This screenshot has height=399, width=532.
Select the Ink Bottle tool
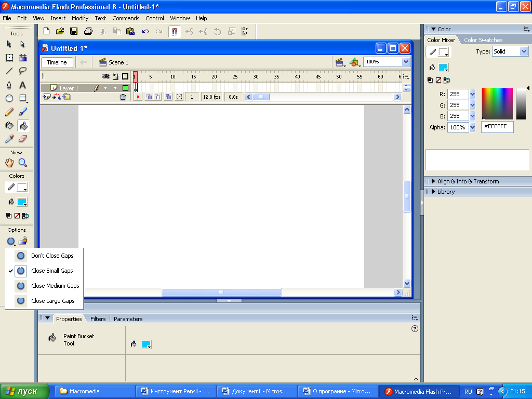9,126
